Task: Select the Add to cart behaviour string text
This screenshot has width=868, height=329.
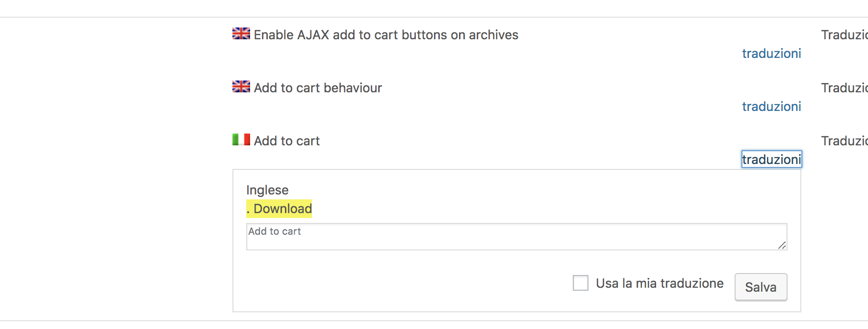Action: (318, 88)
